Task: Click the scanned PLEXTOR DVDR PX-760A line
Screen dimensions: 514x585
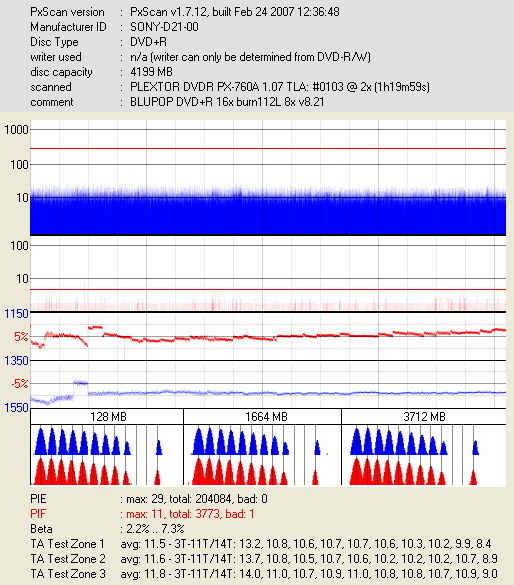Action: pos(280,87)
